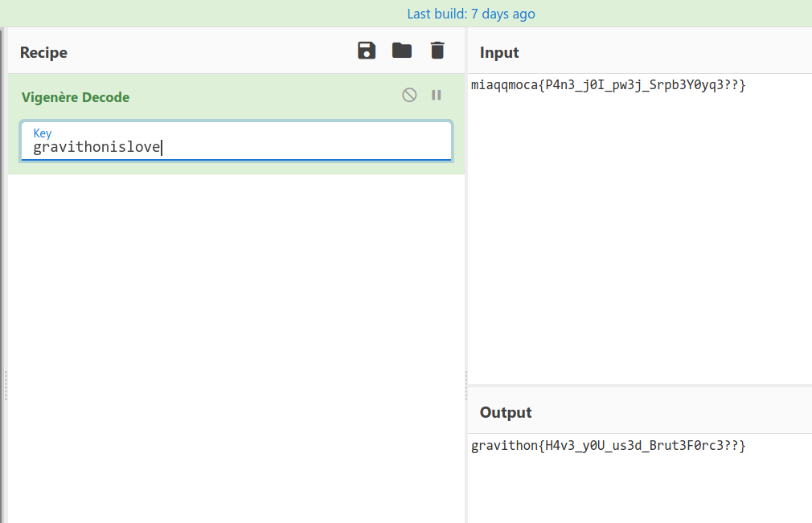Click the divider between Input and Output
This screenshot has height=523, width=812.
click(x=639, y=385)
